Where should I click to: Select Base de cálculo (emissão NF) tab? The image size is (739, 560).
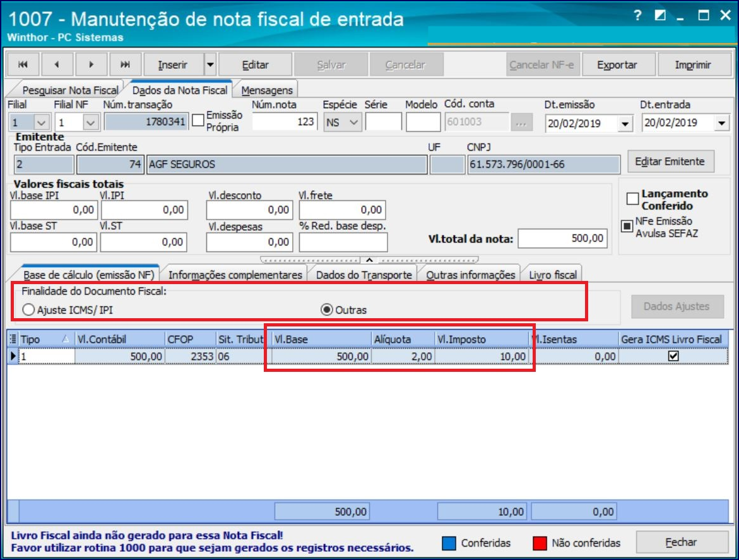tap(88, 275)
